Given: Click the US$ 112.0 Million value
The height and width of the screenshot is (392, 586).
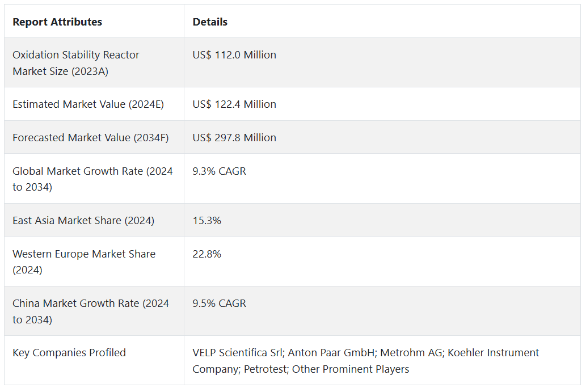Looking at the screenshot, I should pos(234,55).
